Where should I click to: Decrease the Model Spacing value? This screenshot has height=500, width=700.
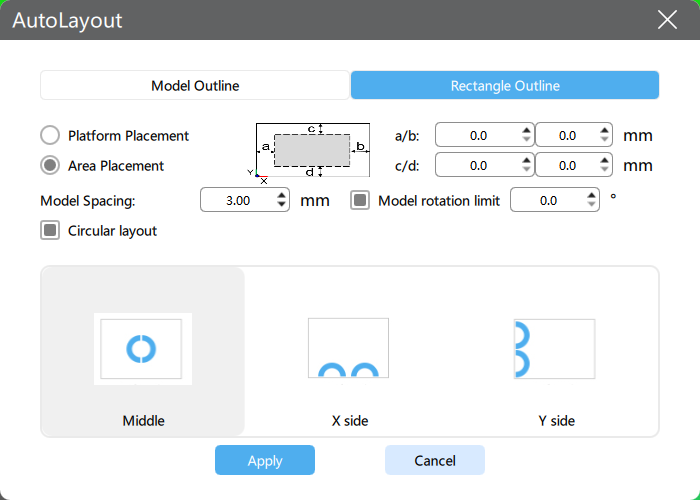tap(281, 204)
